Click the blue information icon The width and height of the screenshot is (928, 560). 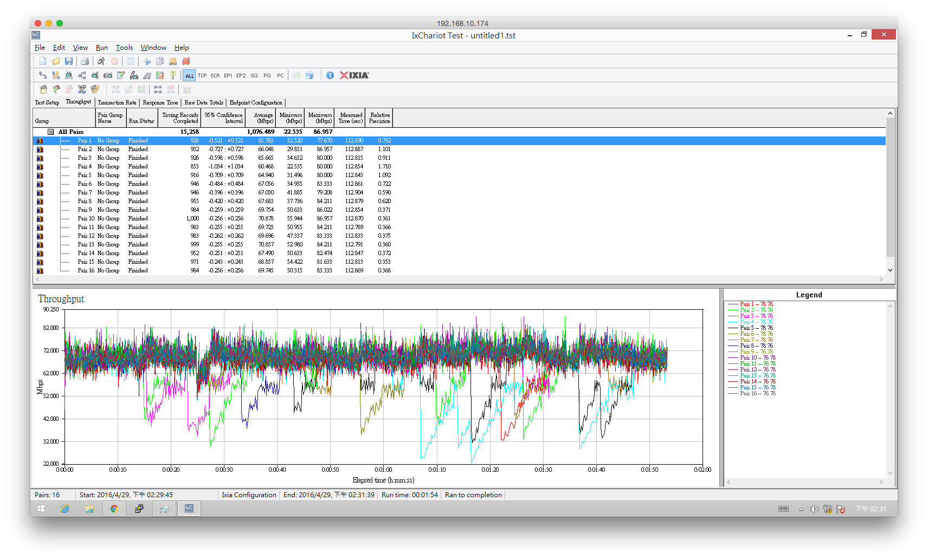(x=330, y=75)
